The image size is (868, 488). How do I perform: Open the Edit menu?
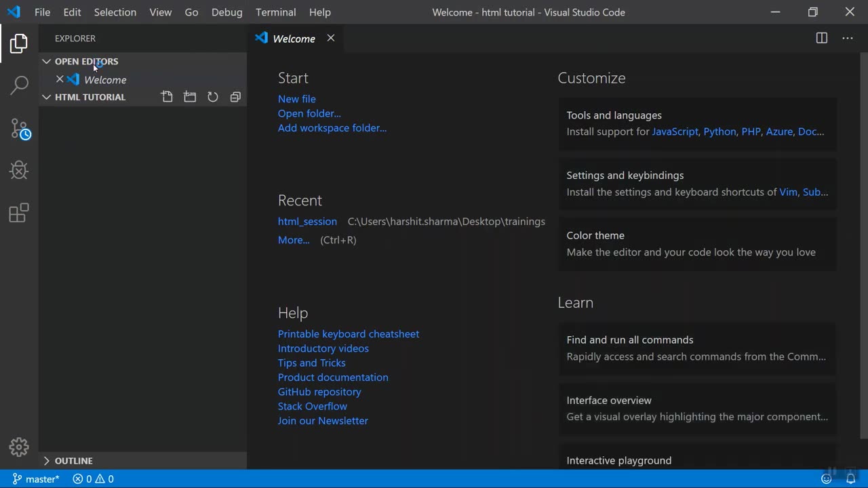click(x=72, y=12)
